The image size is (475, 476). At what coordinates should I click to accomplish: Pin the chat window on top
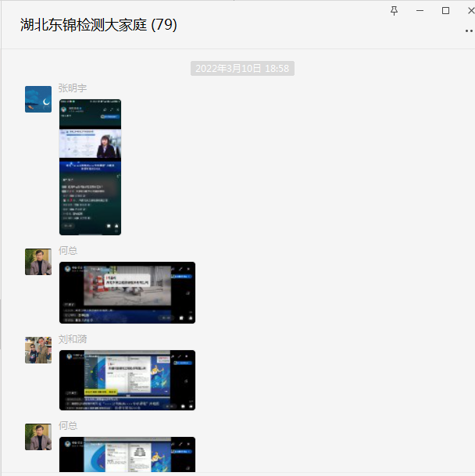click(395, 10)
